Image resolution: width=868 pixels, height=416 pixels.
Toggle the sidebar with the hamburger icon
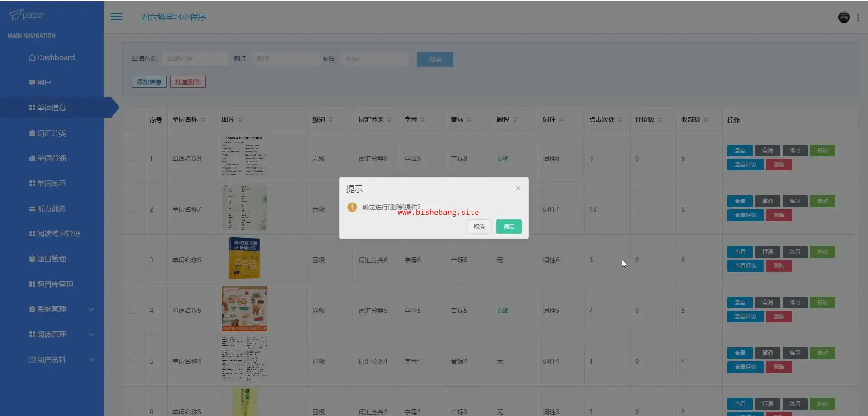(x=117, y=17)
